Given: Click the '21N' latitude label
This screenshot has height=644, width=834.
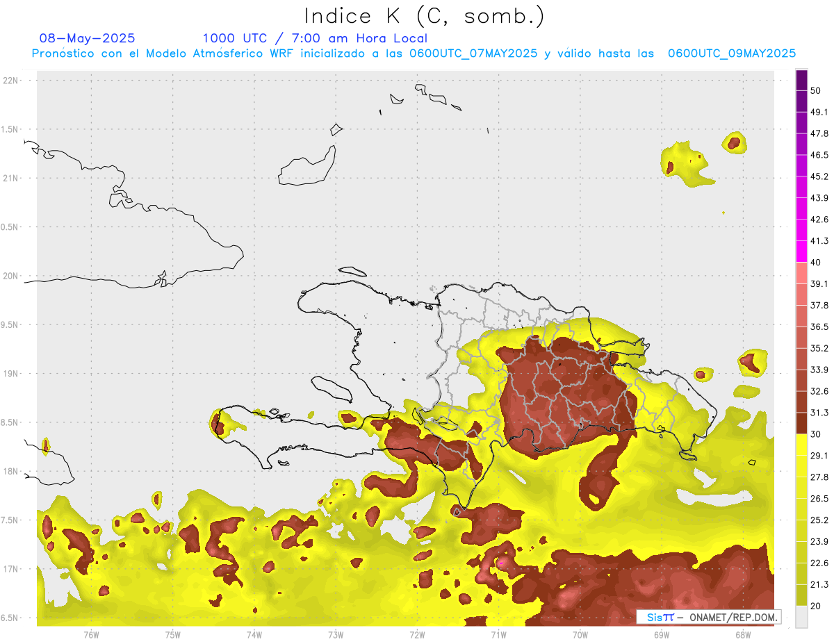Looking at the screenshot, I should pyautogui.click(x=11, y=179).
